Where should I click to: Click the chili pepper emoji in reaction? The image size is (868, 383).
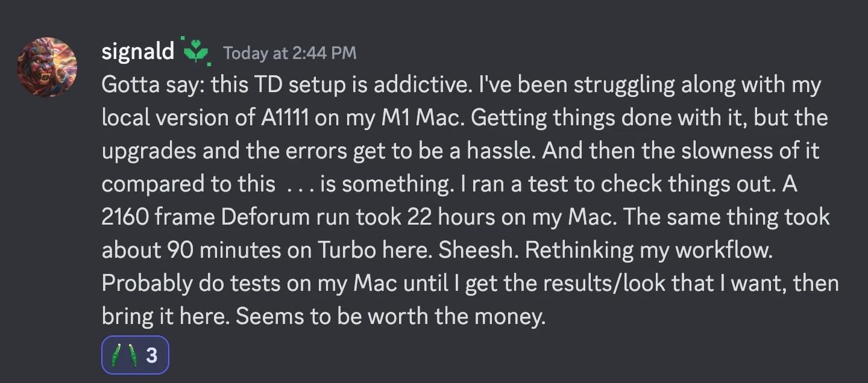coord(124,355)
